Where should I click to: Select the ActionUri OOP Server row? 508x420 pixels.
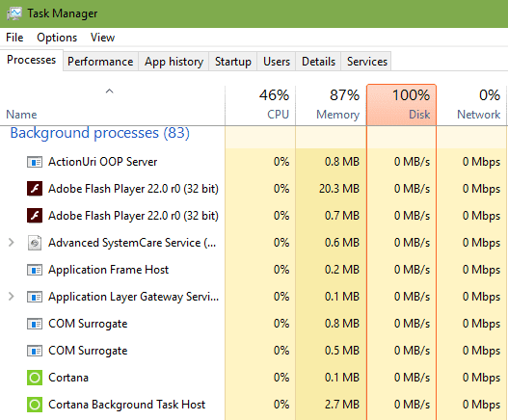(254, 162)
